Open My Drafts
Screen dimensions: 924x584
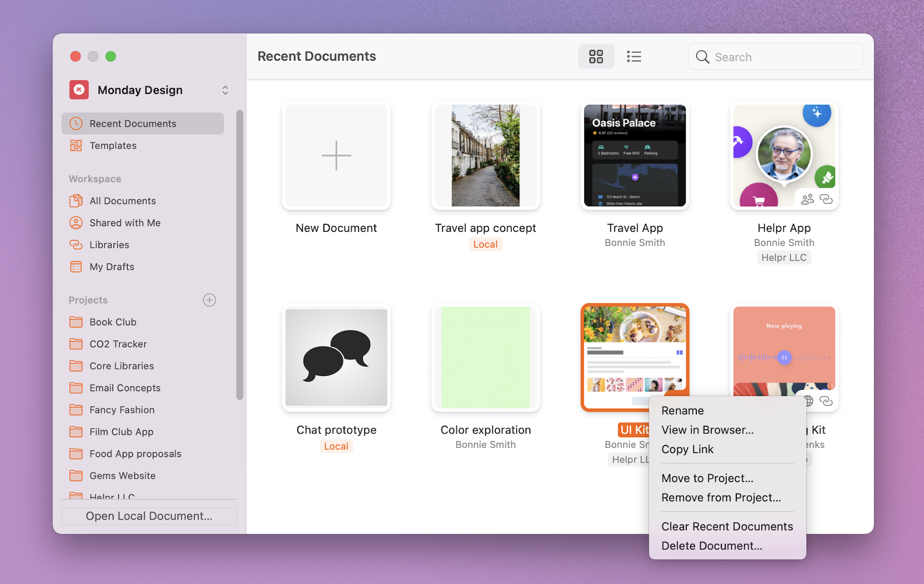tap(112, 267)
